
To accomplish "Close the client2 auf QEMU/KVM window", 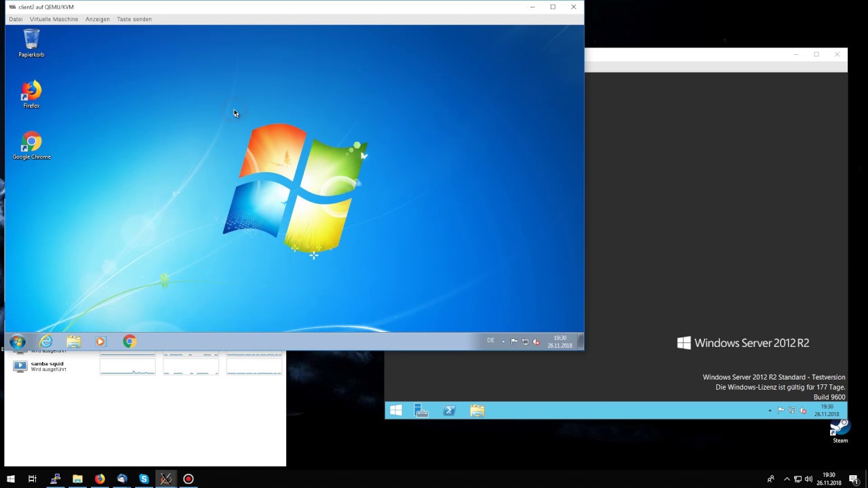I will 574,7.
